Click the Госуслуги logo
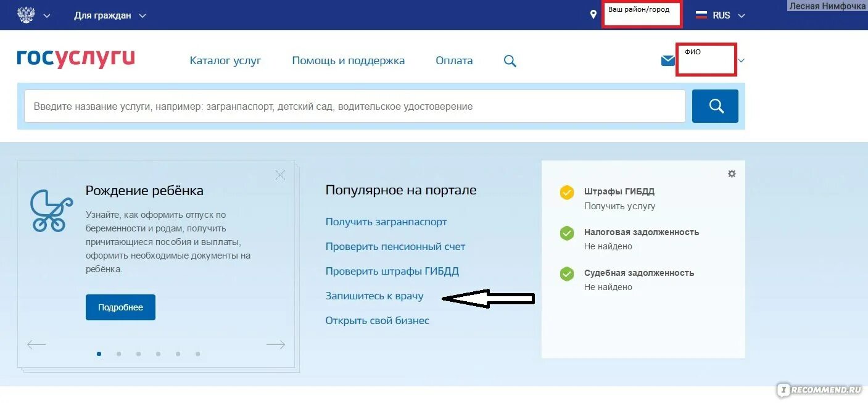The width and height of the screenshot is (868, 403). tap(76, 59)
